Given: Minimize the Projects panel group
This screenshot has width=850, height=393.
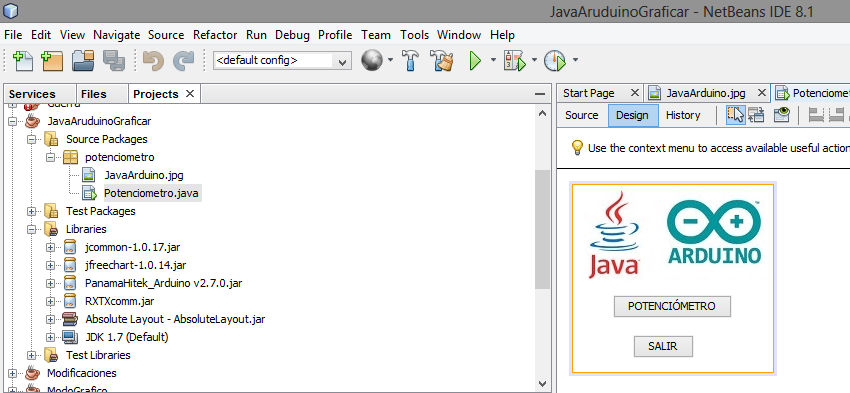Looking at the screenshot, I should (539, 94).
